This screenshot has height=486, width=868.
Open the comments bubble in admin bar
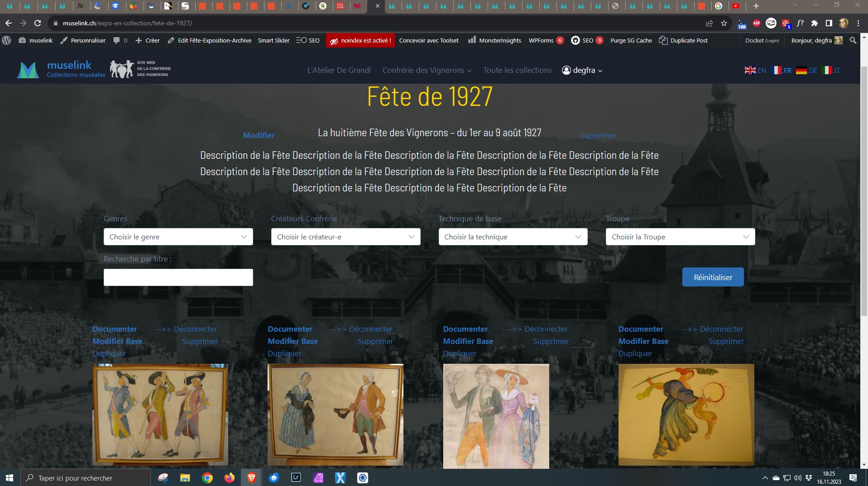(x=120, y=40)
